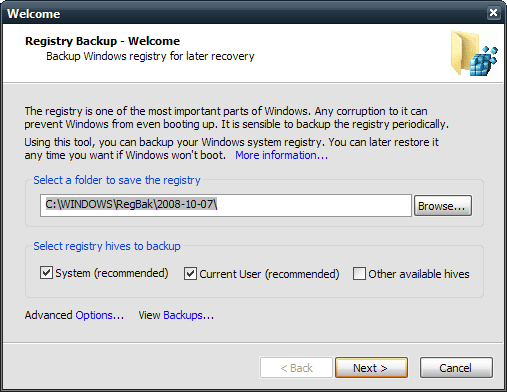Viewport: 507px width, 392px height.
Task: Open the More information link
Action: coord(281,155)
